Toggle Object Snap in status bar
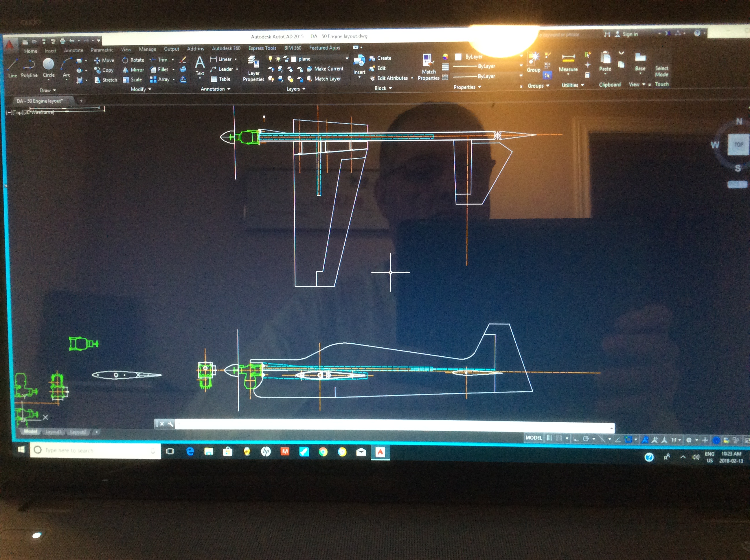 [628, 440]
